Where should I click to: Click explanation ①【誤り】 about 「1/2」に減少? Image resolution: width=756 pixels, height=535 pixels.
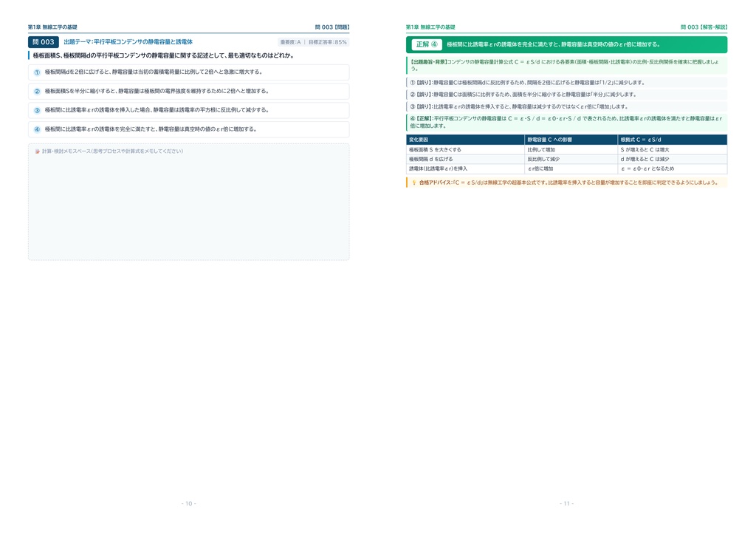(x=566, y=83)
